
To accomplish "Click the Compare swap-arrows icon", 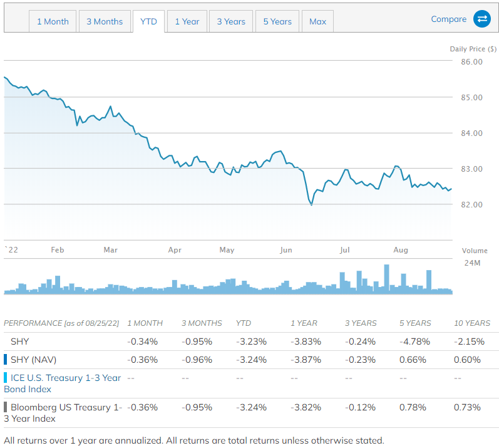I will click(x=482, y=19).
